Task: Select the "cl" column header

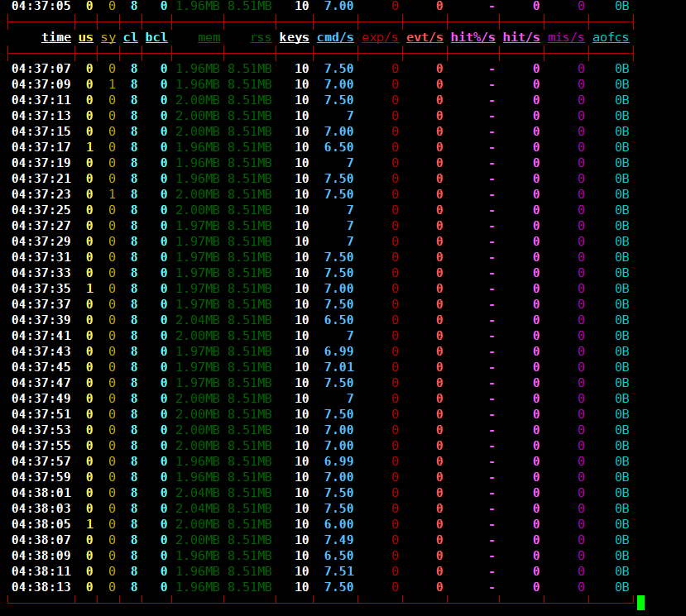Action: click(131, 37)
